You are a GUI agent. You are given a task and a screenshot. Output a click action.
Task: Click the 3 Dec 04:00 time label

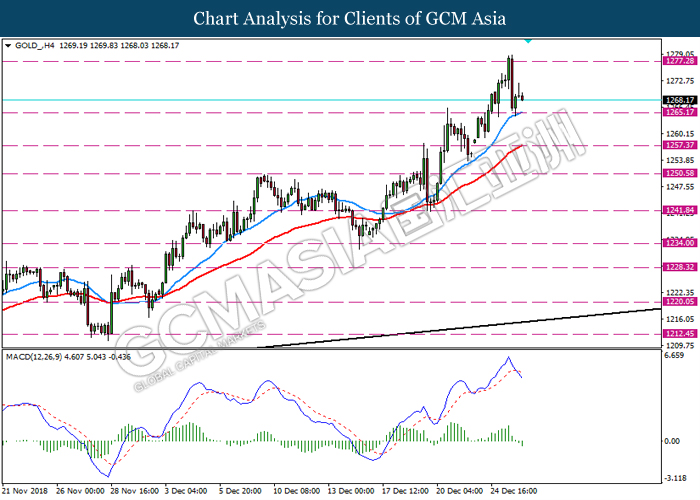point(186,491)
